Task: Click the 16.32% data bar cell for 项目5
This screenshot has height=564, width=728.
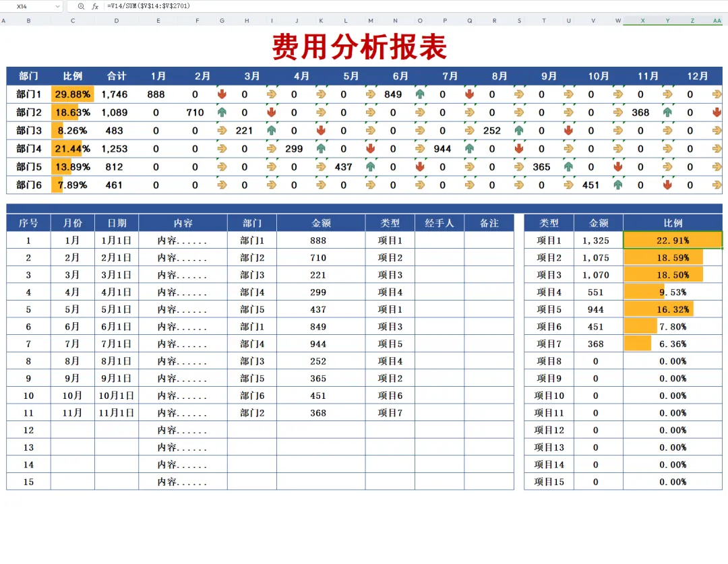Action: 673,309
